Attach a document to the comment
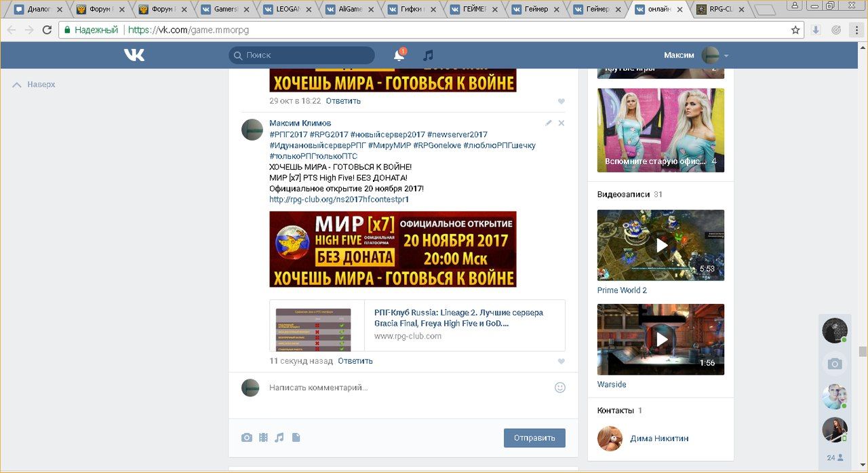This screenshot has width=868, height=473. [296, 438]
